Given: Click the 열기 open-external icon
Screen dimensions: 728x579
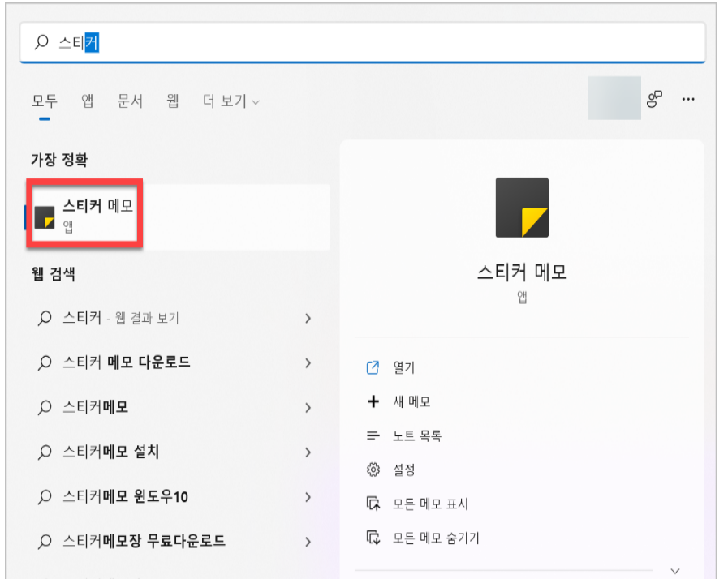Looking at the screenshot, I should [373, 367].
